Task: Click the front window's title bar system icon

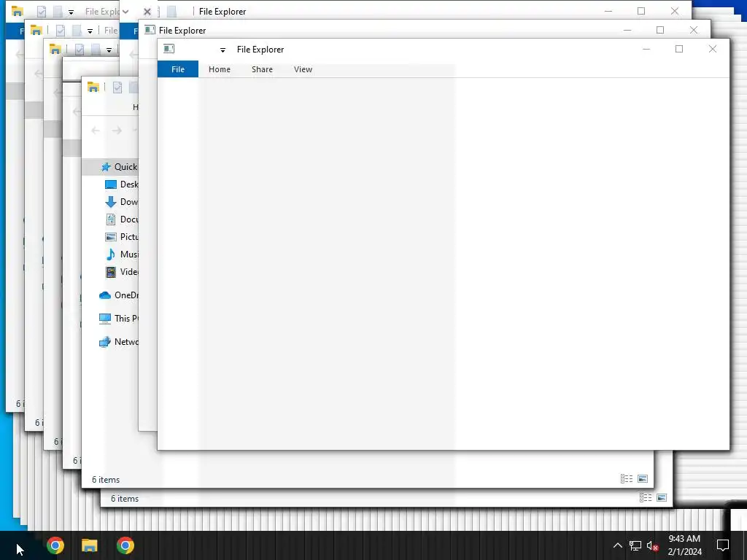Action: (169, 49)
